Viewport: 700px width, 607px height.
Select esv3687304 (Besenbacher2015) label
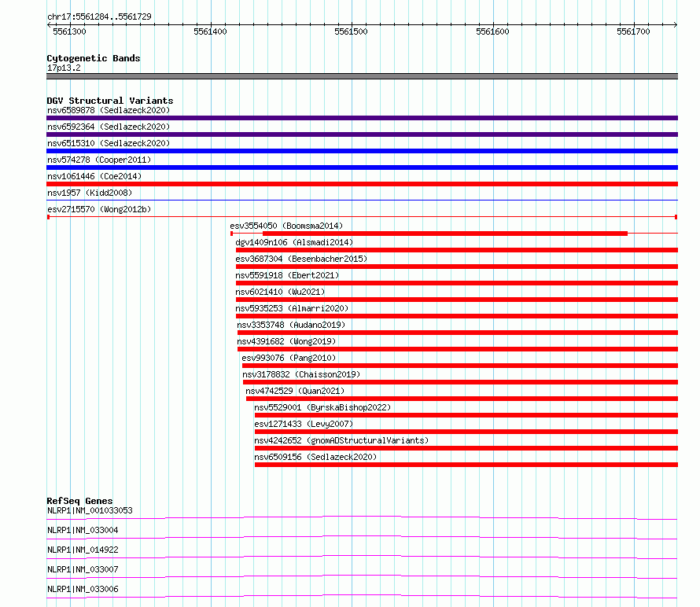point(301,259)
